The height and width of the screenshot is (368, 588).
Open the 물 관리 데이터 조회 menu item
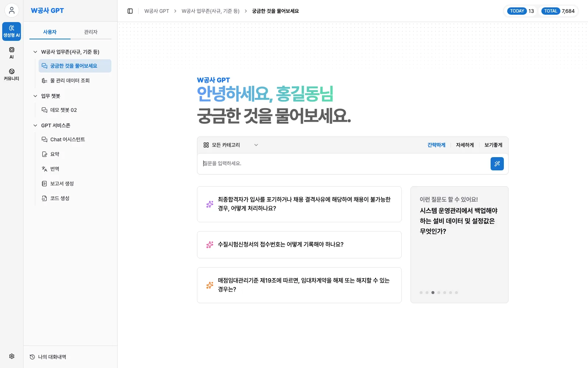(75, 81)
